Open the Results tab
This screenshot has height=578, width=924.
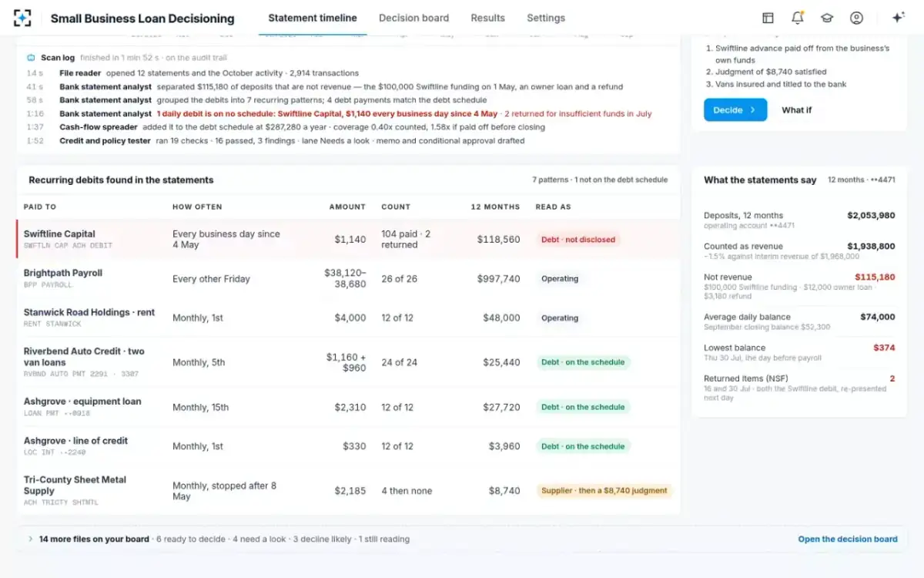pos(488,18)
